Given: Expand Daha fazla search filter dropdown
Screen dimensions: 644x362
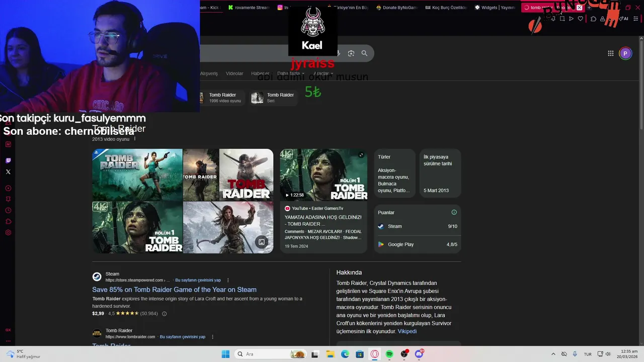Looking at the screenshot, I should point(291,73).
